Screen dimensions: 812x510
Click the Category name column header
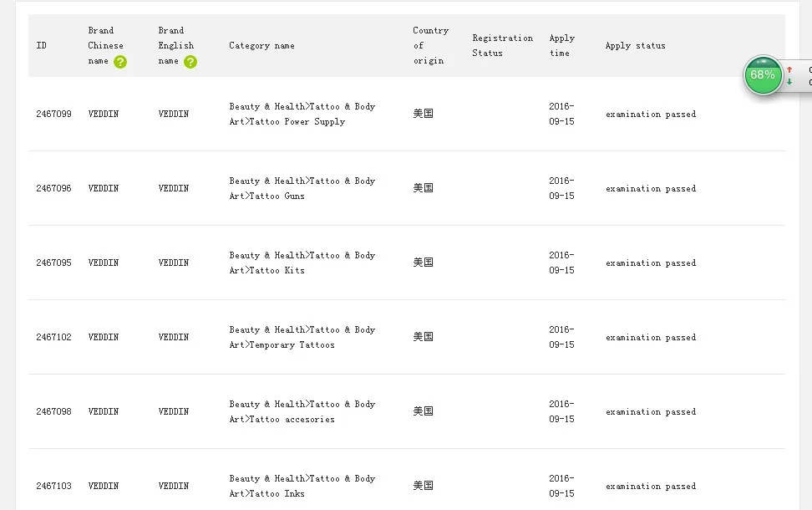point(261,46)
